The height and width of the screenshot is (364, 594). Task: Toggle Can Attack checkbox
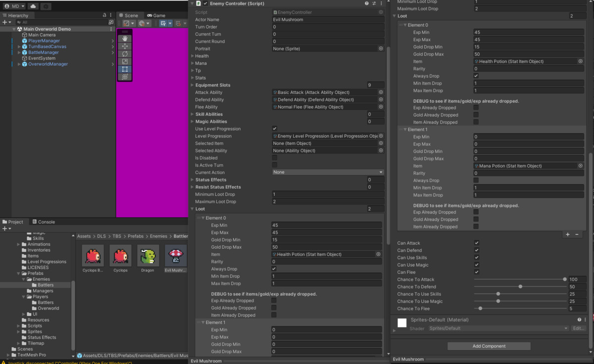[x=476, y=243]
